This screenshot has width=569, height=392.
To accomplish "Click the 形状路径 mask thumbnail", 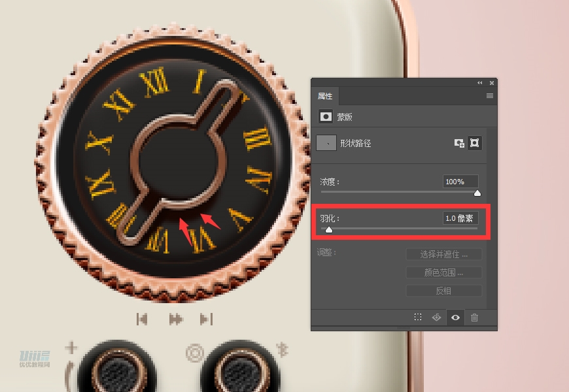I will (x=326, y=143).
